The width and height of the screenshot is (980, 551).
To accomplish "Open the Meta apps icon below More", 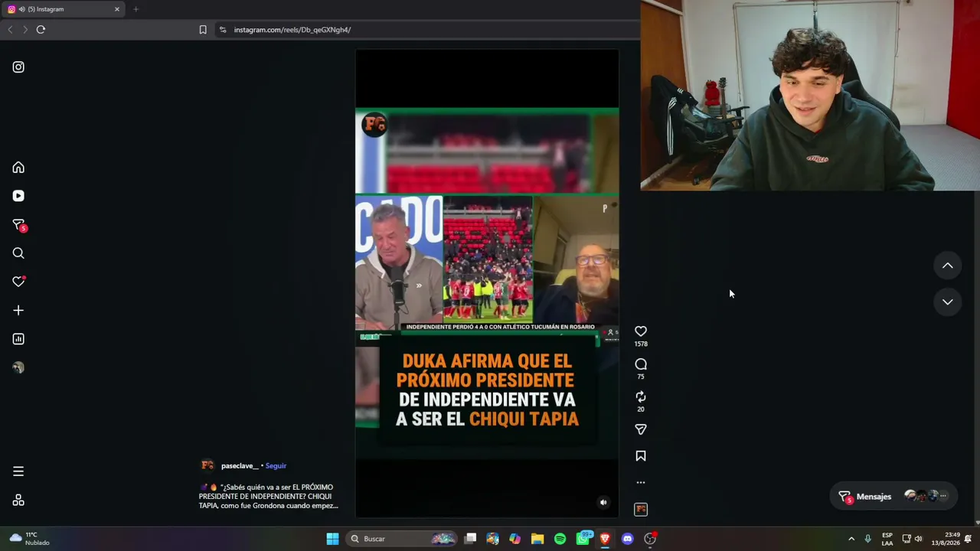I will click(x=18, y=500).
